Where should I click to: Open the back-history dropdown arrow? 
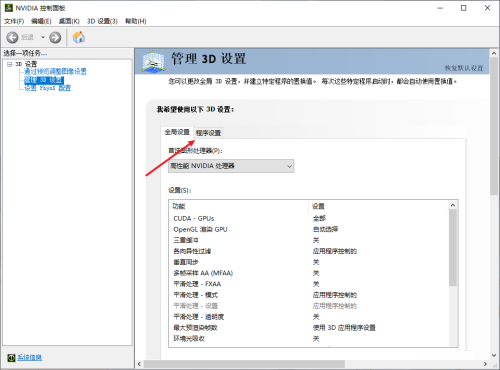(x=43, y=37)
